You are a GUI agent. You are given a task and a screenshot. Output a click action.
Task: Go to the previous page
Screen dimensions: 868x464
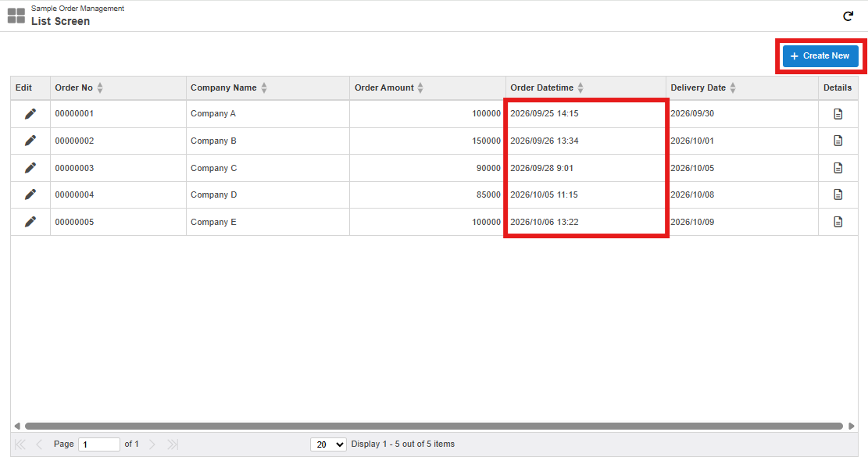(x=39, y=444)
